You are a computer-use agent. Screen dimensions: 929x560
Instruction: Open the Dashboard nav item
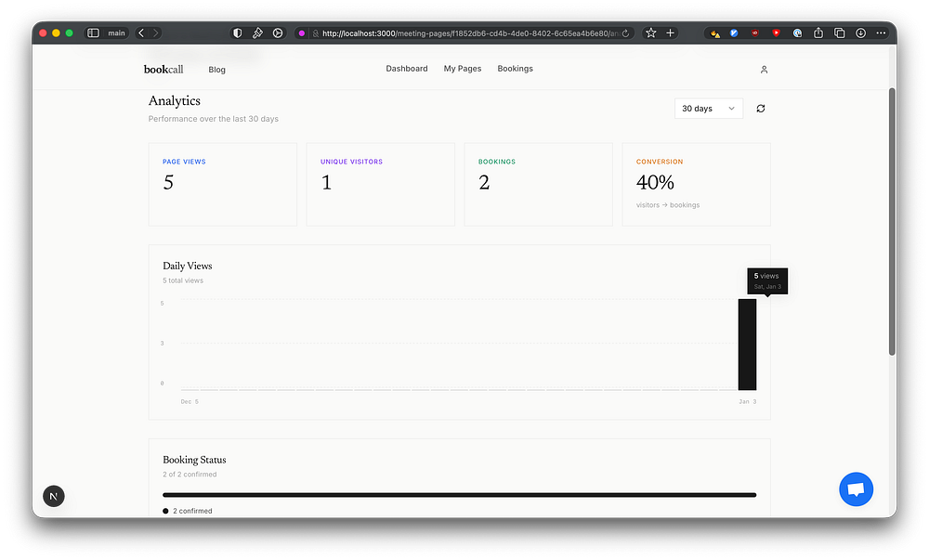point(407,69)
